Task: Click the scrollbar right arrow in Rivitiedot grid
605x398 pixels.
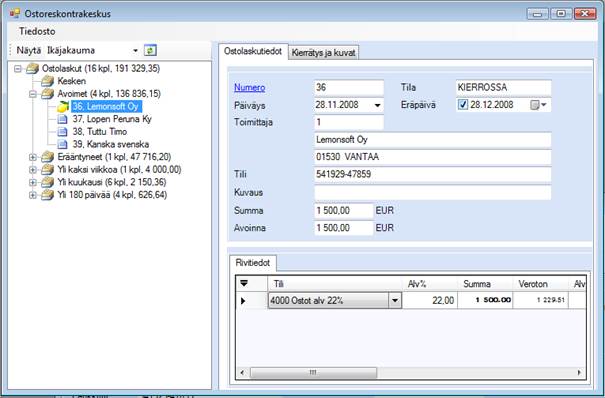Action: [579, 373]
